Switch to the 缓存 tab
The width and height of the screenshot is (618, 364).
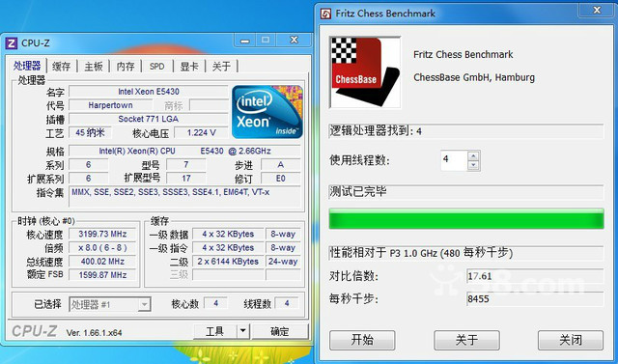(61, 66)
